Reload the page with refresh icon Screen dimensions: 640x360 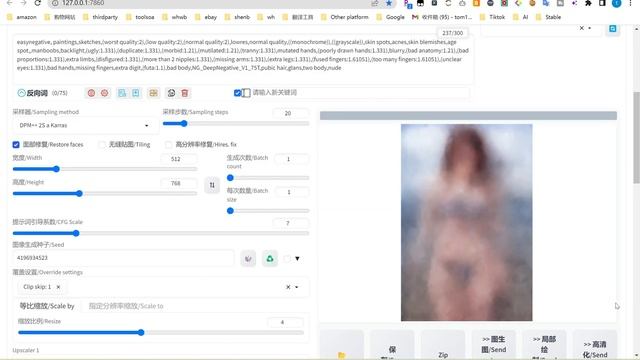[38, 3]
